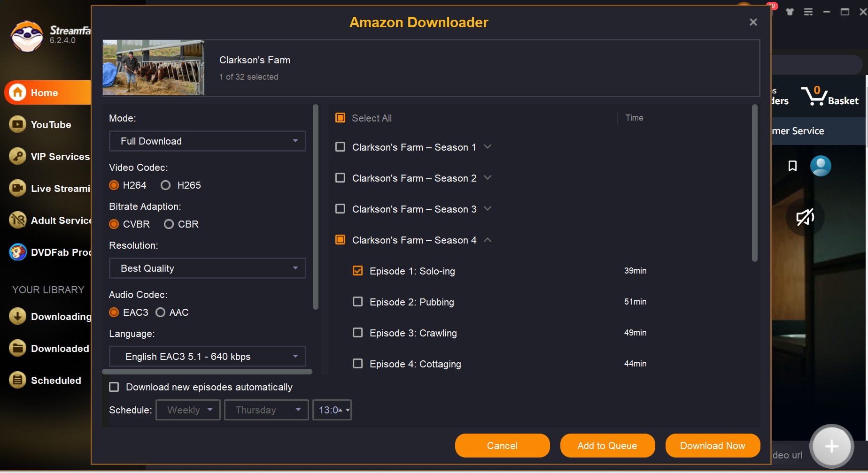Screen dimensions: 868x473
Task: Click the bookmark icon on Amazon page
Action: click(792, 166)
